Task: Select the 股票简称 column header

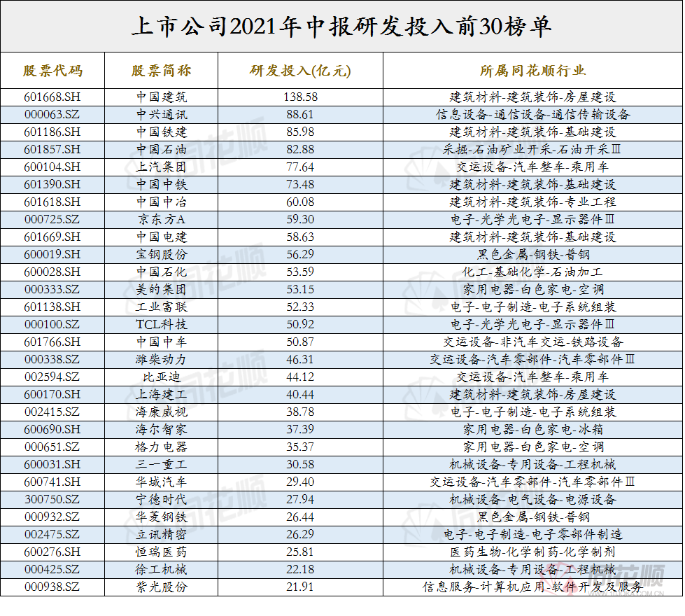Action: pyautogui.click(x=161, y=71)
